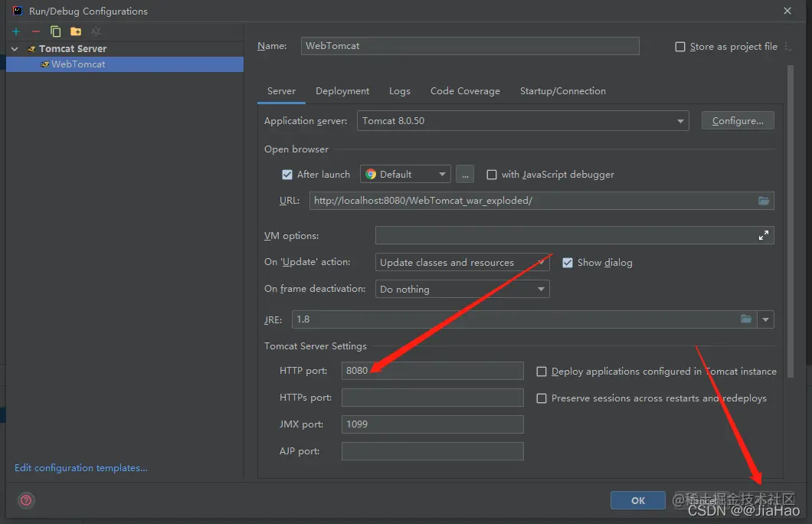Remove configuration with minus icon
The image size is (812, 524).
coord(36,31)
